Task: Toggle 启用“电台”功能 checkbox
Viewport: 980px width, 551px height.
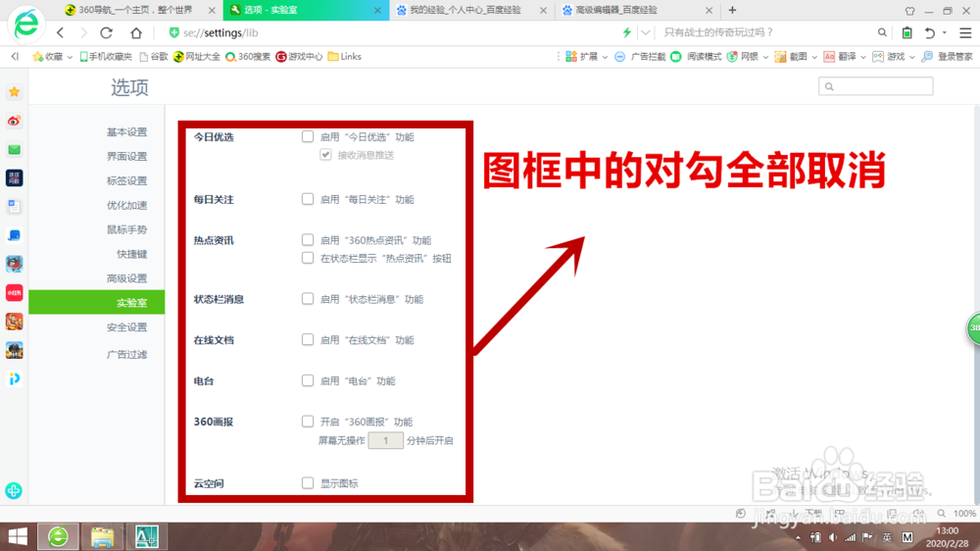Action: 308,380
